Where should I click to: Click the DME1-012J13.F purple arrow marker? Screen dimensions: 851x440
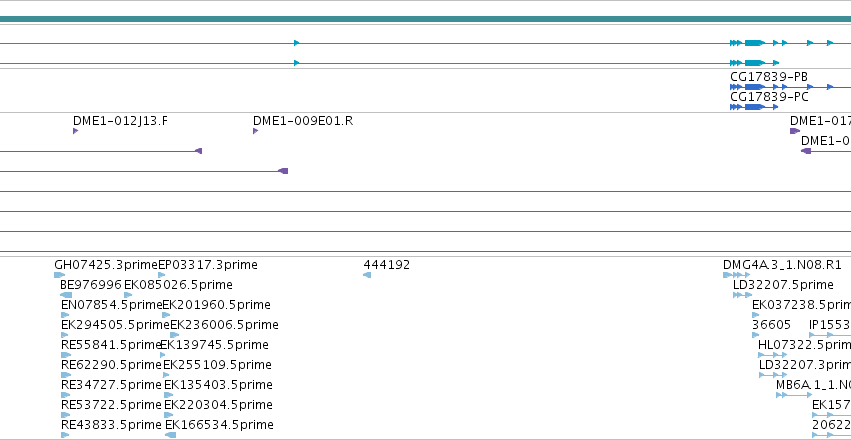75,131
